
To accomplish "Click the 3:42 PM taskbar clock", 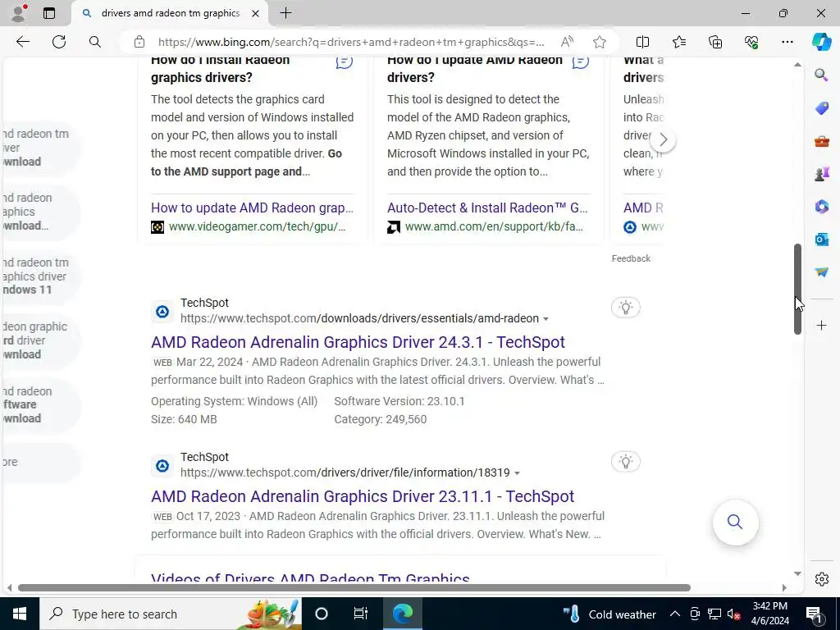I will coord(769,614).
